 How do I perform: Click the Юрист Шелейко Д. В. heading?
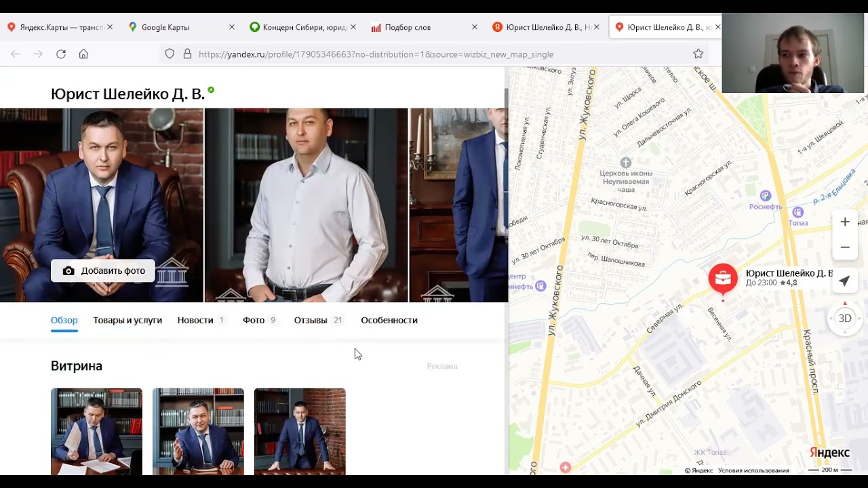pyautogui.click(x=127, y=94)
